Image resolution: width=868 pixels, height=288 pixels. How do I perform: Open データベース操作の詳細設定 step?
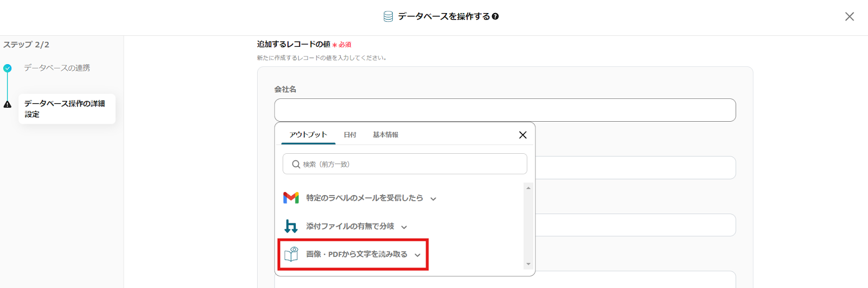(x=67, y=109)
